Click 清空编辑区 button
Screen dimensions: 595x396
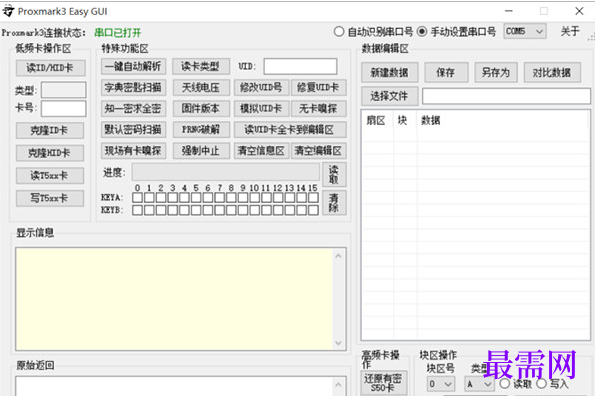[318, 151]
